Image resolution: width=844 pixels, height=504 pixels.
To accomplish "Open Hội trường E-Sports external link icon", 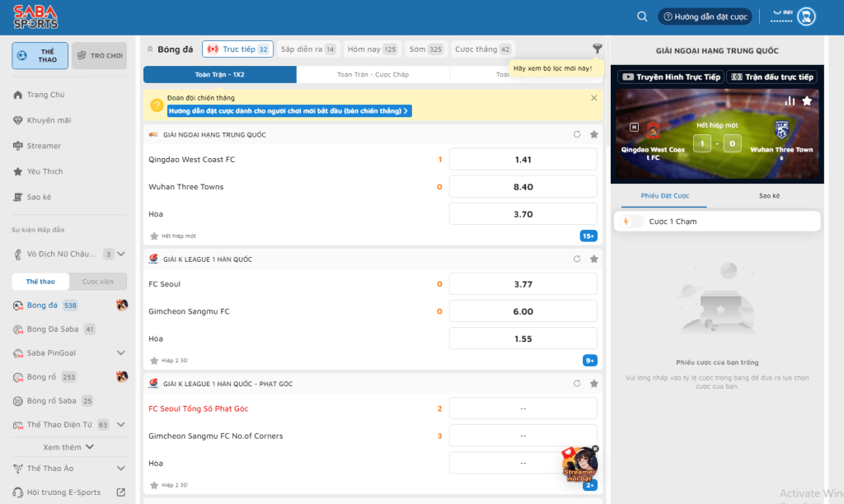I will 121,492.
